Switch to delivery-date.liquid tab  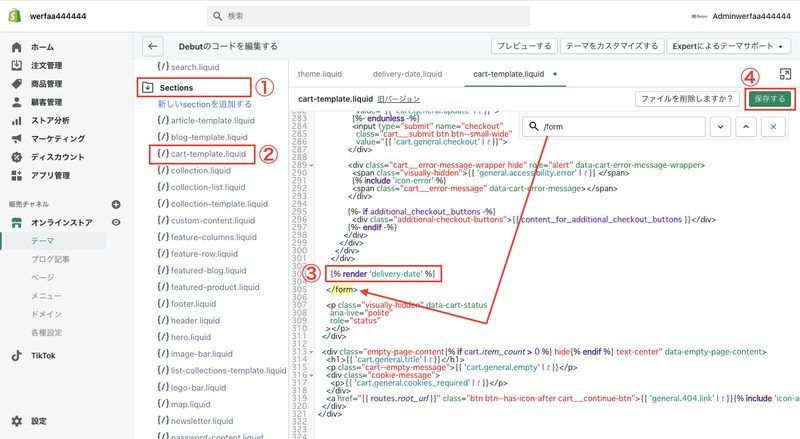[407, 74]
